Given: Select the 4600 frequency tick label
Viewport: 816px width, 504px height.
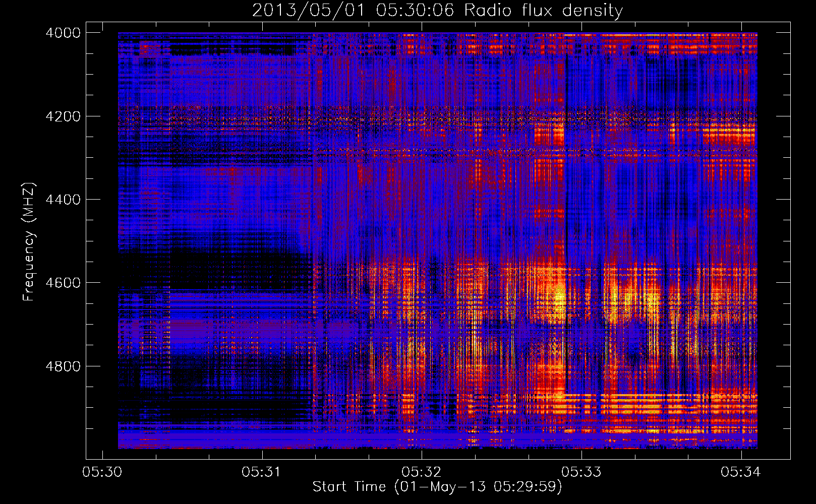Looking at the screenshot, I should click(63, 283).
